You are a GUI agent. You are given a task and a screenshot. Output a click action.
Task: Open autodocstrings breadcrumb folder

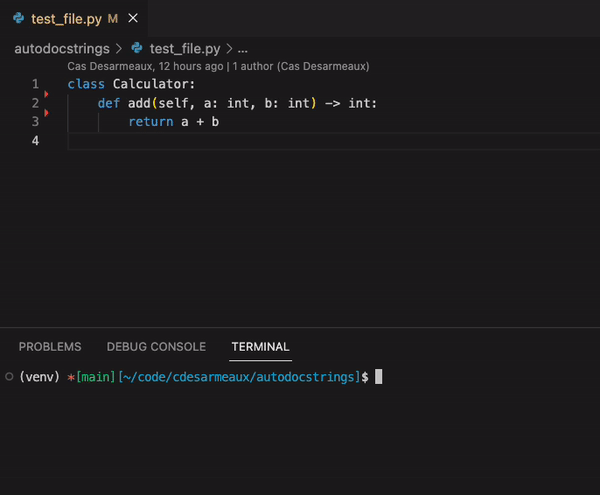(62, 49)
